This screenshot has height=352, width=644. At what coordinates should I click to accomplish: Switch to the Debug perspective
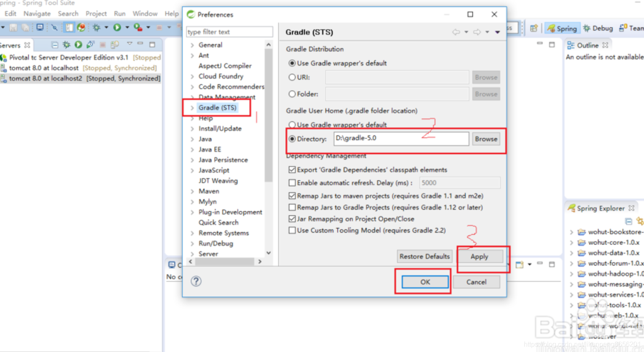[x=598, y=28]
